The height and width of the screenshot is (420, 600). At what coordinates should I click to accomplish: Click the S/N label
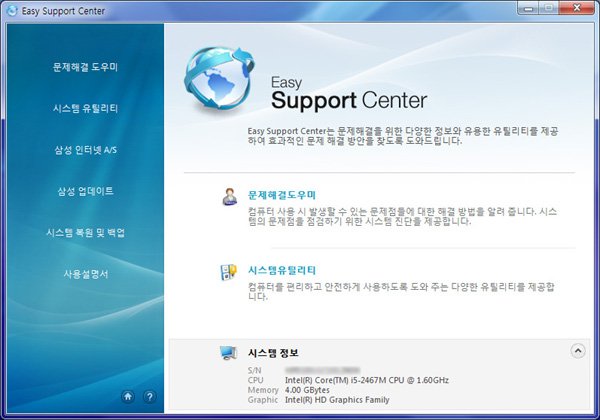coord(254,370)
